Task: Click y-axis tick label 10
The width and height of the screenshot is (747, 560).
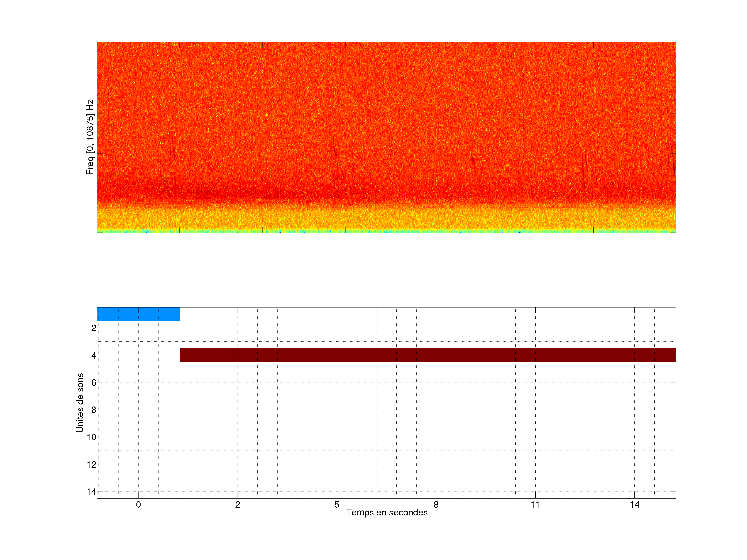Action: tap(92, 437)
